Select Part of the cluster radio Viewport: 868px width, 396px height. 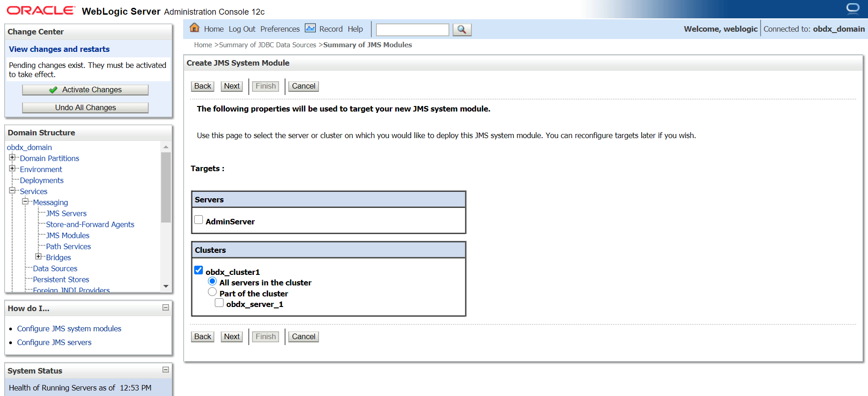point(212,292)
